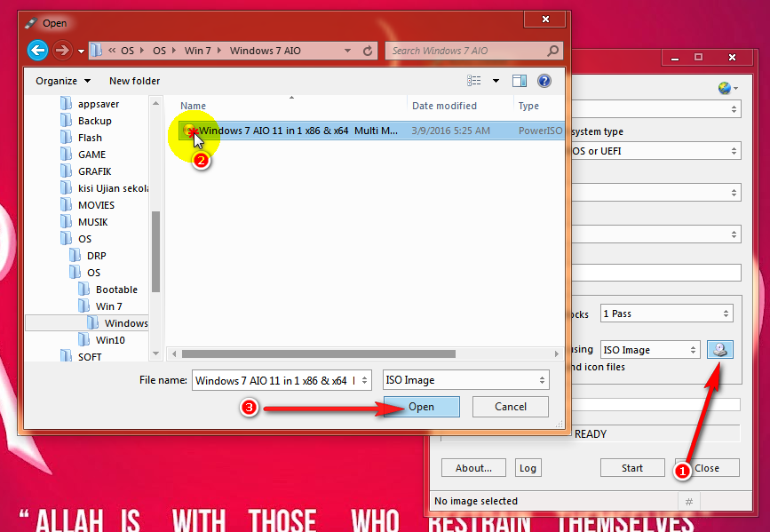Select the Bootable folder

[116, 290]
